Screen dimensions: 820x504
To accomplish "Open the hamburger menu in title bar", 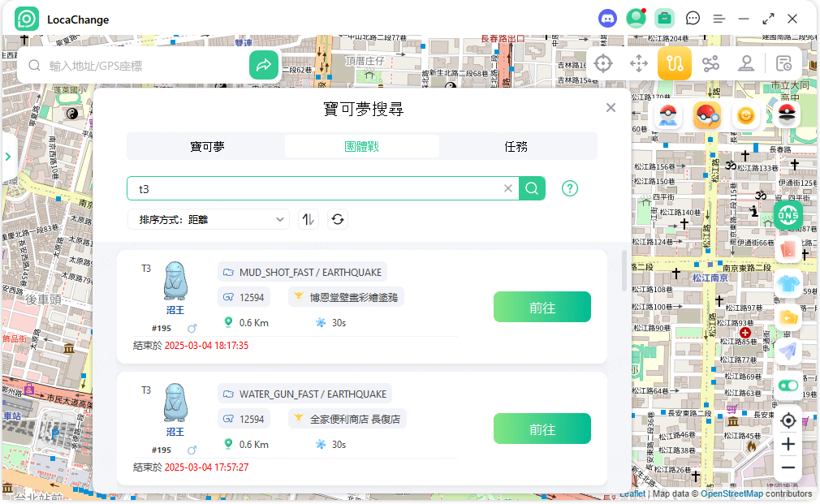I will click(x=719, y=19).
